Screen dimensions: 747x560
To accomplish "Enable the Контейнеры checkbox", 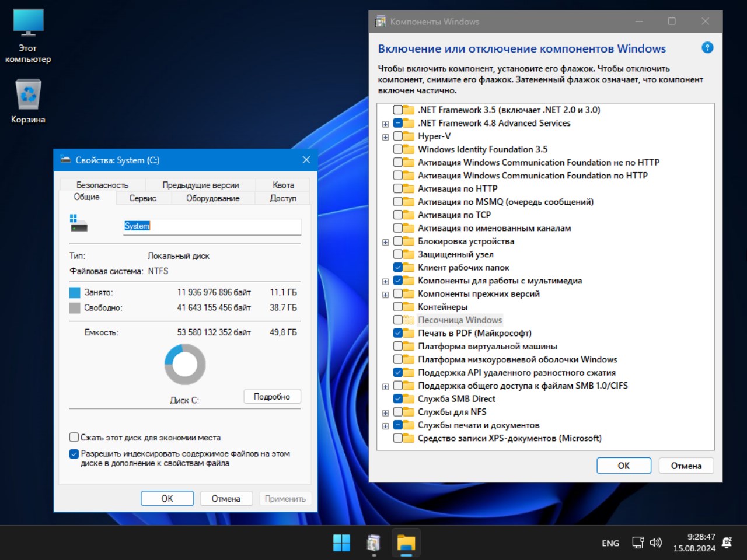I will [397, 307].
